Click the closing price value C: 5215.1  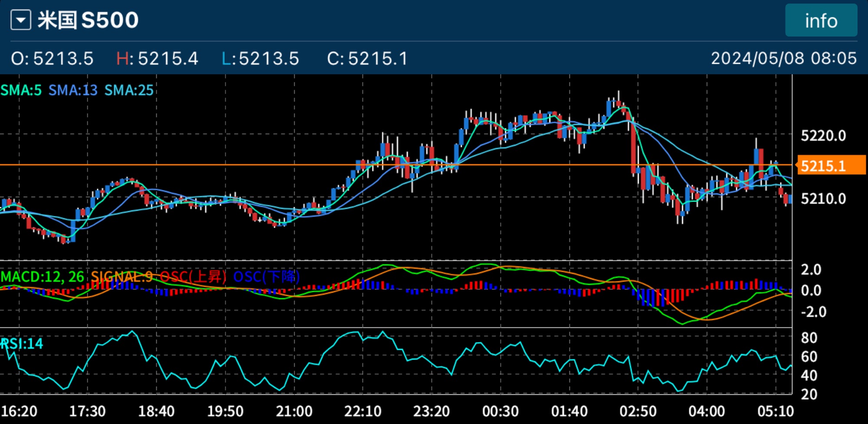tap(367, 59)
